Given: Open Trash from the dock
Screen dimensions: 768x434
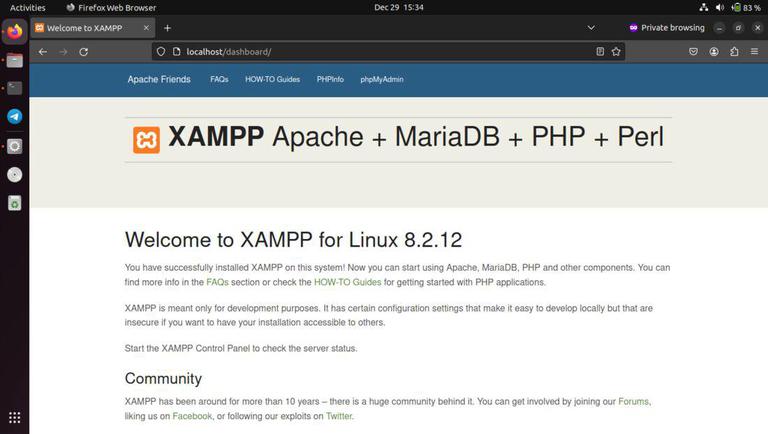Looking at the screenshot, I should [15, 203].
